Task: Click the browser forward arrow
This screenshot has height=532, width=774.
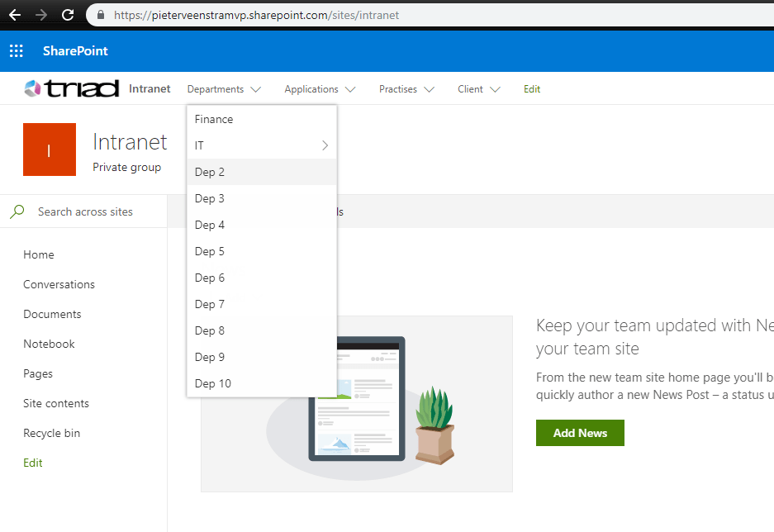Action: click(41, 15)
